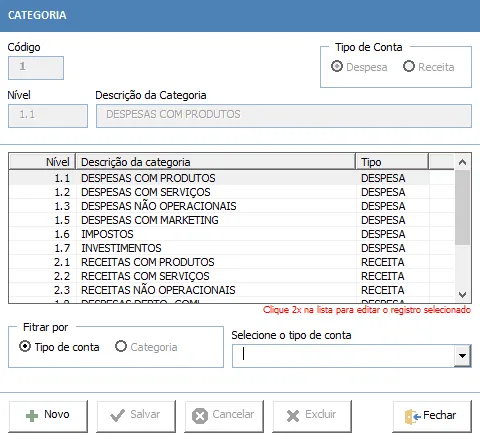This screenshot has height=439, width=480.
Task: Select row DESPESAS COM MARKETING
Action: (232, 220)
